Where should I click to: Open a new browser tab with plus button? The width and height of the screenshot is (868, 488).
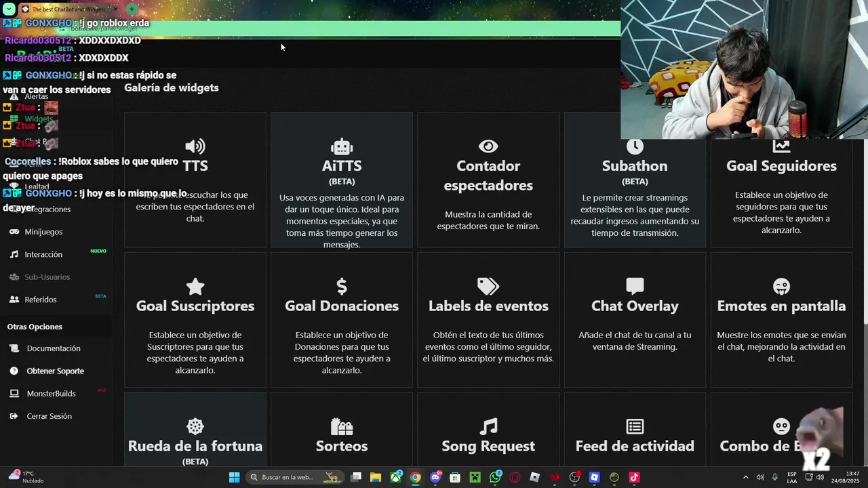tap(132, 9)
